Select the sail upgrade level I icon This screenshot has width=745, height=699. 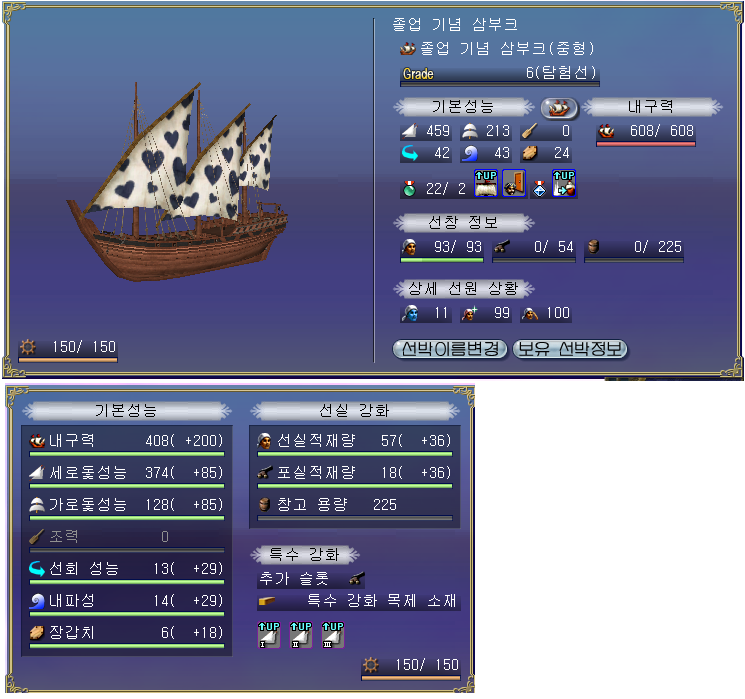pos(268,634)
